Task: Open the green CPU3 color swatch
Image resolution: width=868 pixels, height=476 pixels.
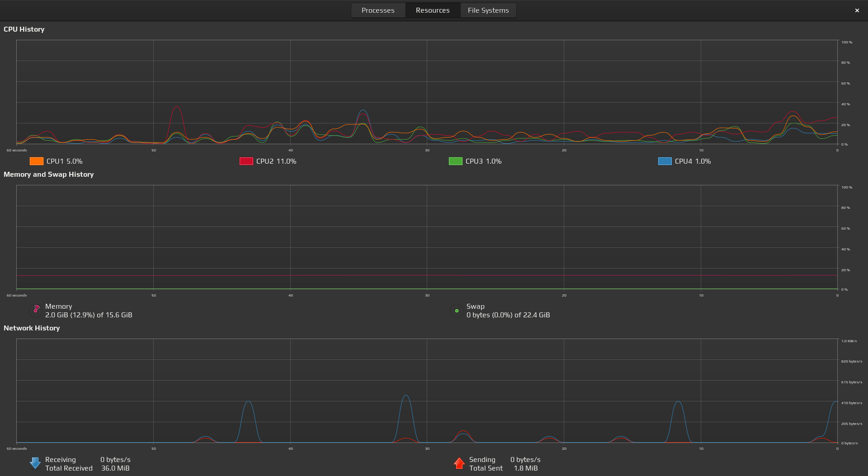Action: (x=455, y=161)
